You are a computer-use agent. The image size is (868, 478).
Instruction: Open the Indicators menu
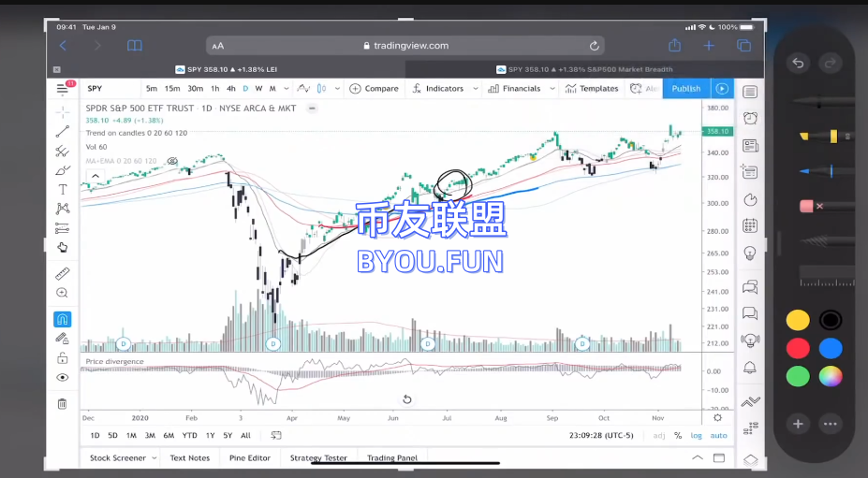click(x=438, y=89)
